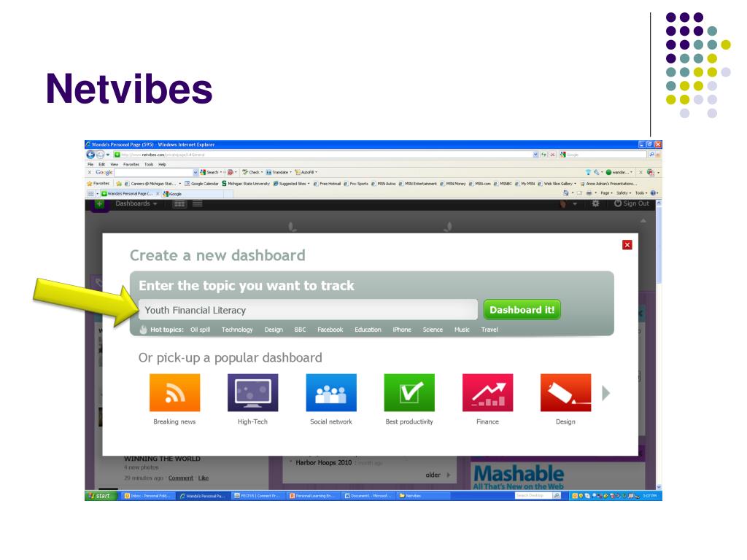Select the Education hot topic
This screenshot has width=747, height=560.
[x=368, y=330]
